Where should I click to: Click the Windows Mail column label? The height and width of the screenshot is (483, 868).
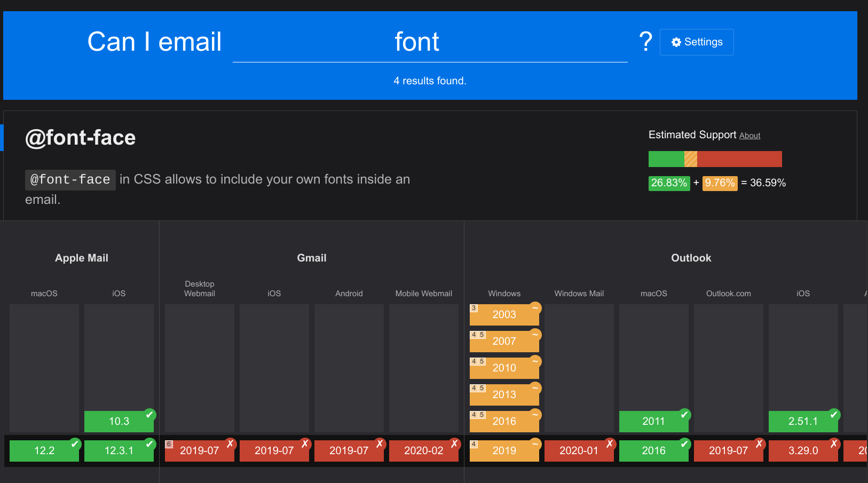click(579, 294)
